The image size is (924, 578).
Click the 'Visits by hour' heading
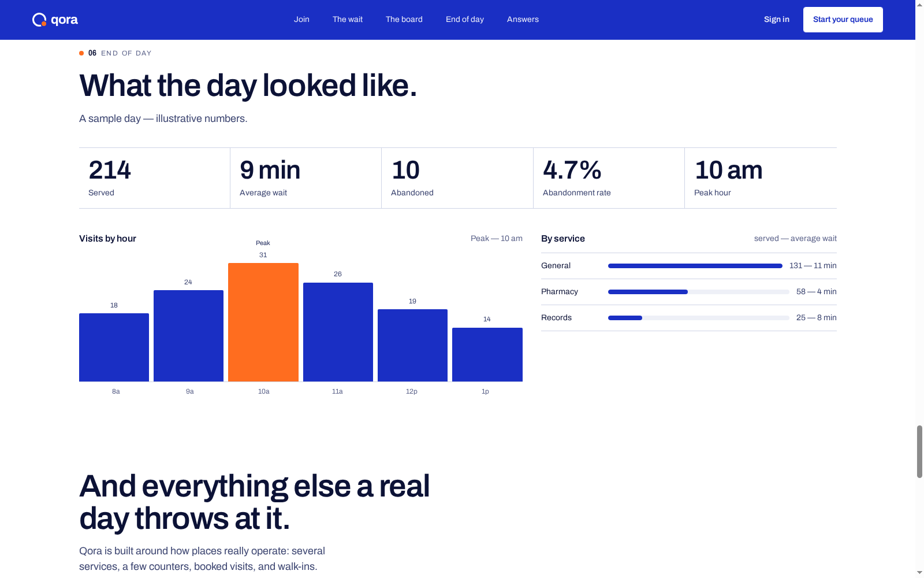(107, 239)
